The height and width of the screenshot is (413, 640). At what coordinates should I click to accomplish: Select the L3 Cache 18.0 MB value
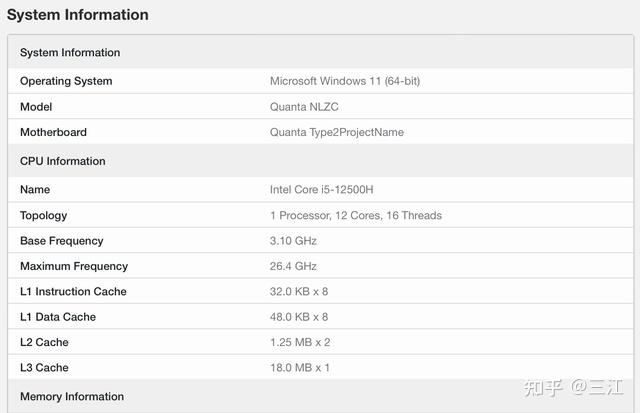tap(300, 368)
